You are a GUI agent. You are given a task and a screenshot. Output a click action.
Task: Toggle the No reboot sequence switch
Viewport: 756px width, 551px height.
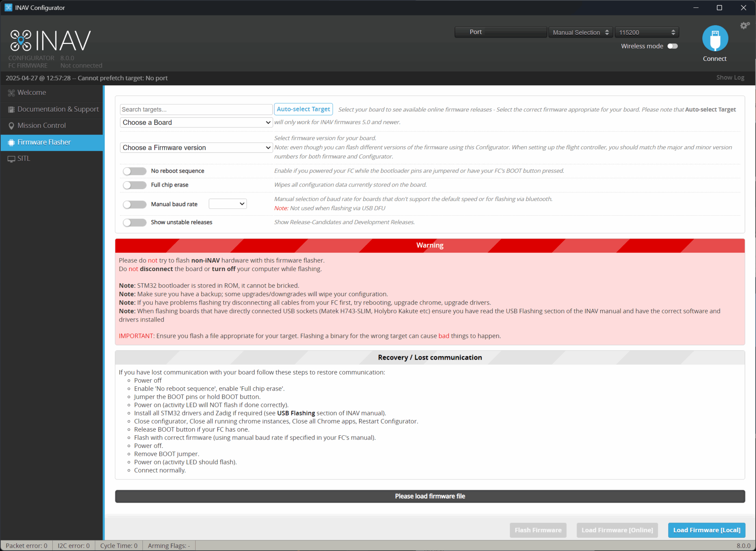[134, 171]
